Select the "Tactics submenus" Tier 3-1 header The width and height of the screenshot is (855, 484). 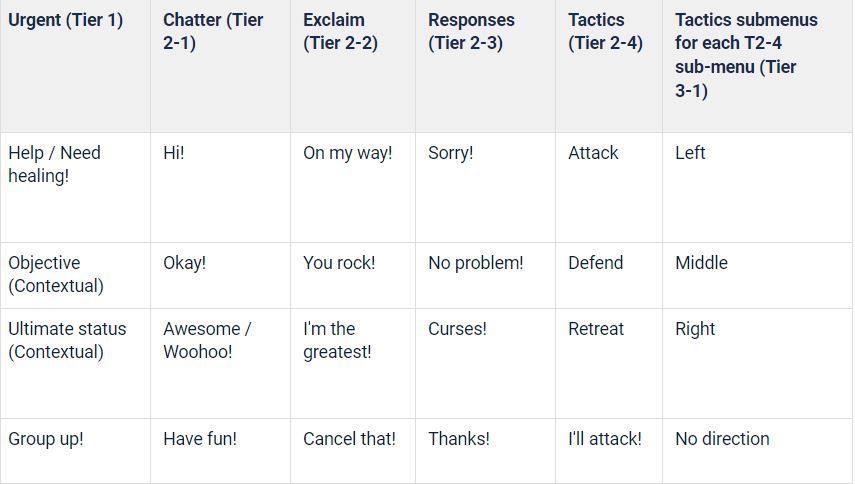[745, 55]
